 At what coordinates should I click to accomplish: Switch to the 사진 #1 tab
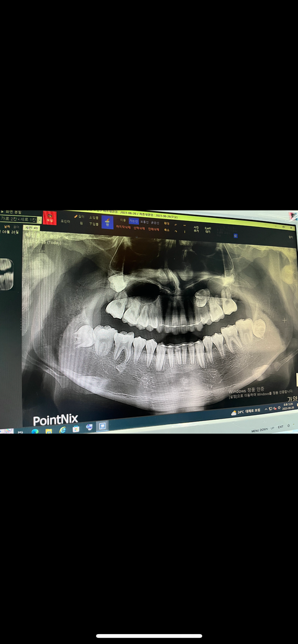[x=32, y=227]
